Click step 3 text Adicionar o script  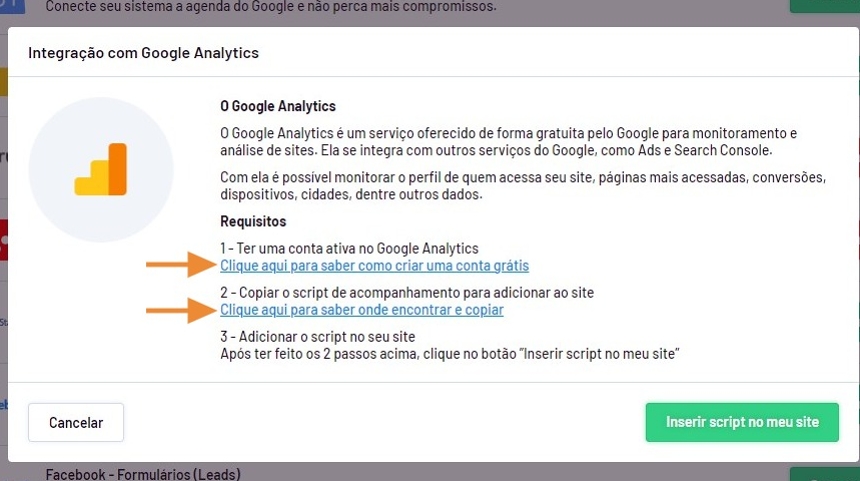317,336
